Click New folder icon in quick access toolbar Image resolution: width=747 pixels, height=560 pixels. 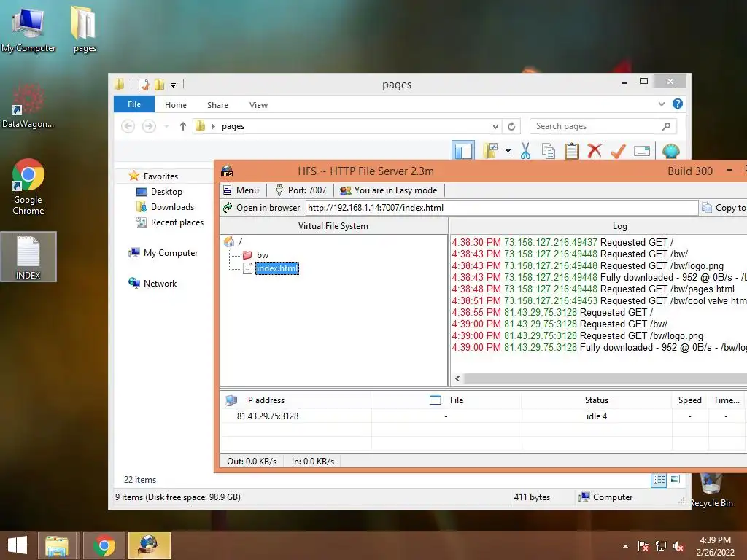160,85
